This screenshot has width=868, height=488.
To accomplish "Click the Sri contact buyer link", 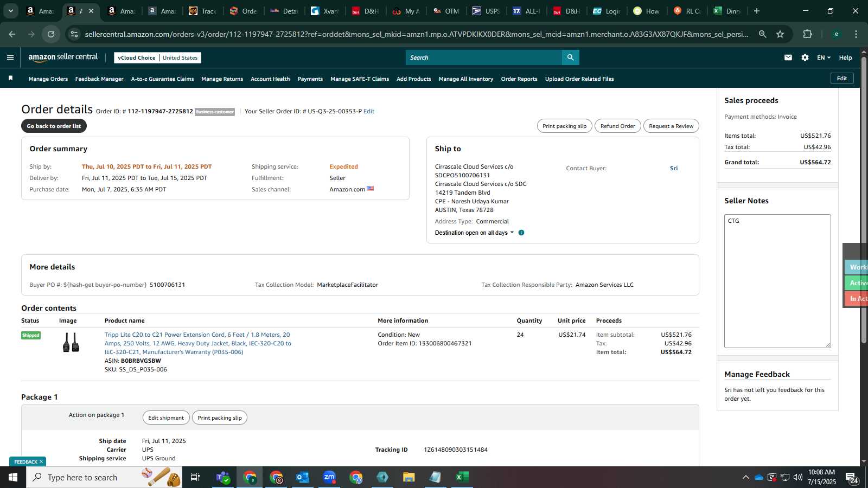I will [x=674, y=168].
